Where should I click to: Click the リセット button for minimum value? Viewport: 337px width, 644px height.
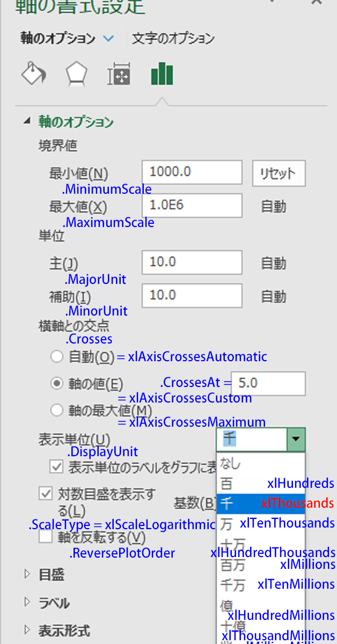pos(278,174)
